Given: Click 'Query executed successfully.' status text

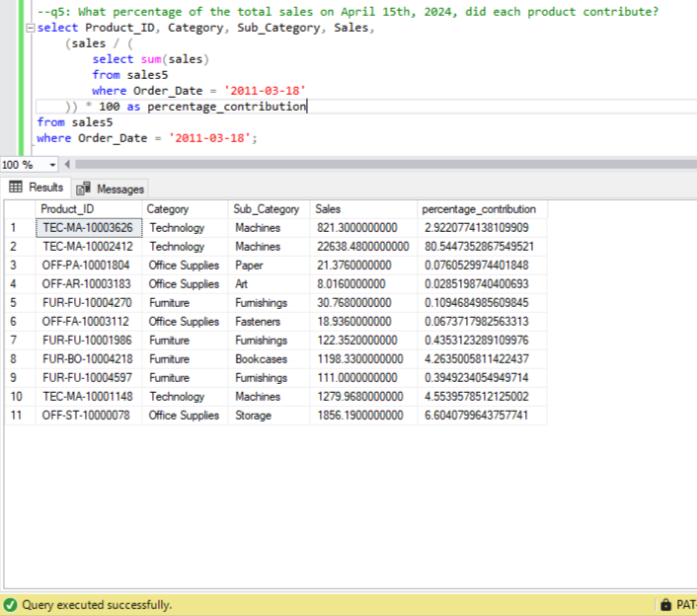Looking at the screenshot, I should (97, 605).
